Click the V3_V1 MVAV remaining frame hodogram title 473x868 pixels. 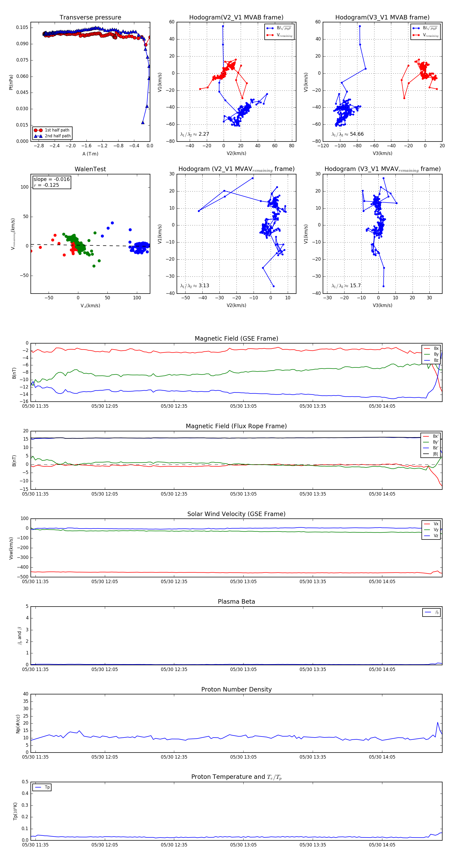tap(382, 169)
